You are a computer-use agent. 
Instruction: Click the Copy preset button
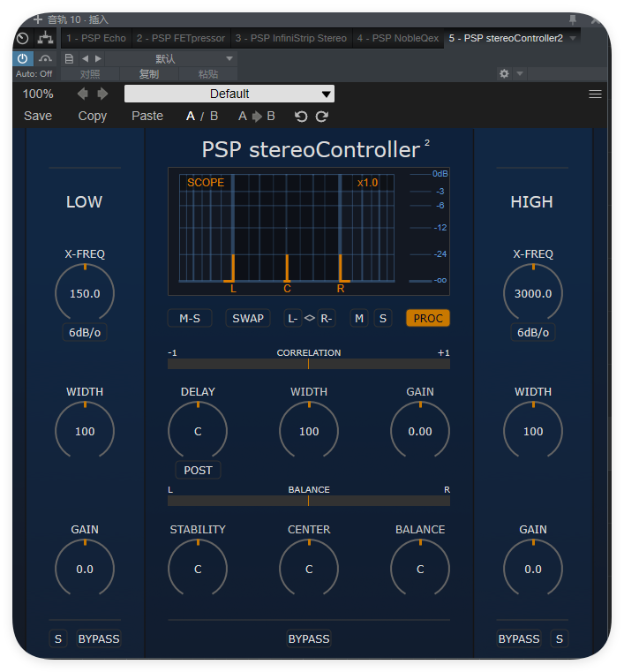click(92, 117)
